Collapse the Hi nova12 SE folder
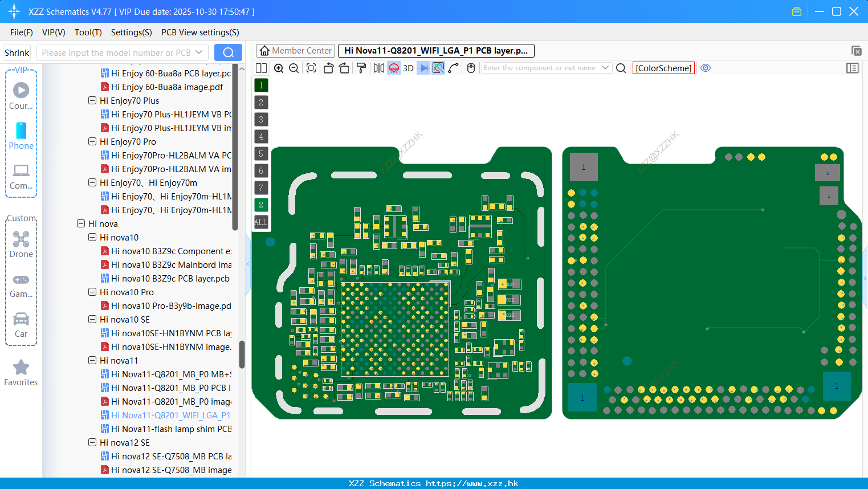 pyautogui.click(x=92, y=442)
